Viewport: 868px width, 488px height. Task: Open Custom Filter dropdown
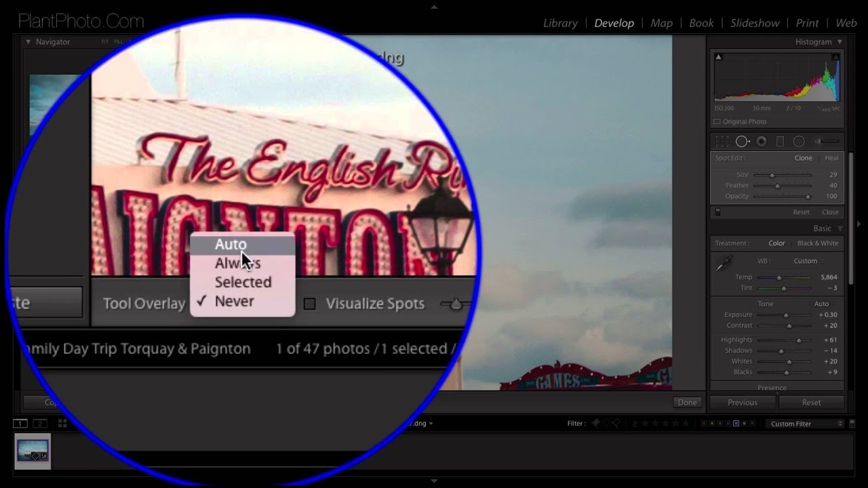click(x=806, y=424)
